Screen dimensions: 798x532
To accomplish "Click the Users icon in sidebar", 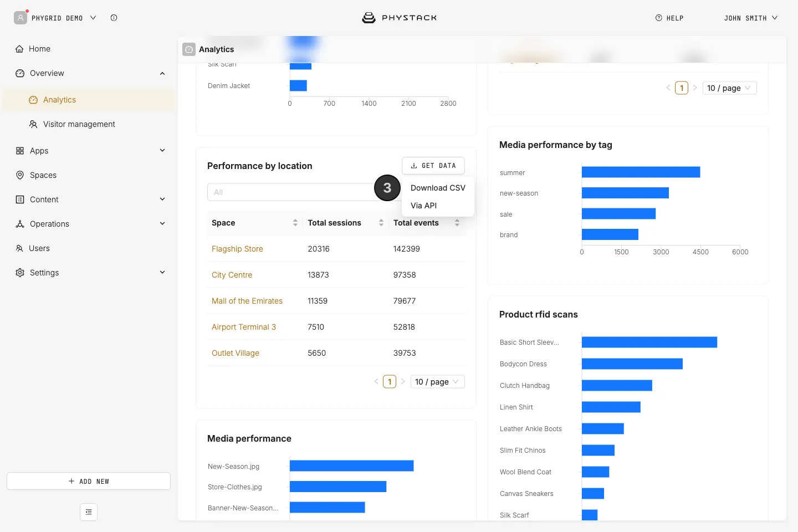I will [19, 248].
